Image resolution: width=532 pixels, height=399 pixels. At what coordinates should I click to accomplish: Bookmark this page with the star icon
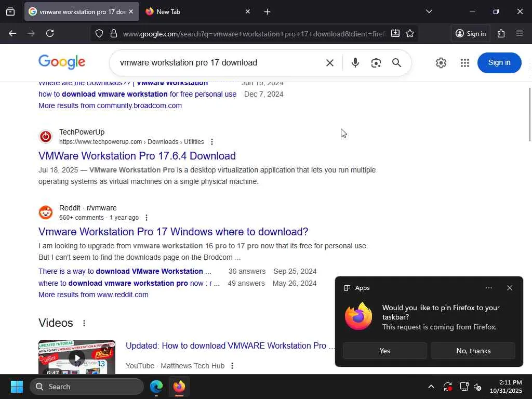pyautogui.click(x=410, y=33)
